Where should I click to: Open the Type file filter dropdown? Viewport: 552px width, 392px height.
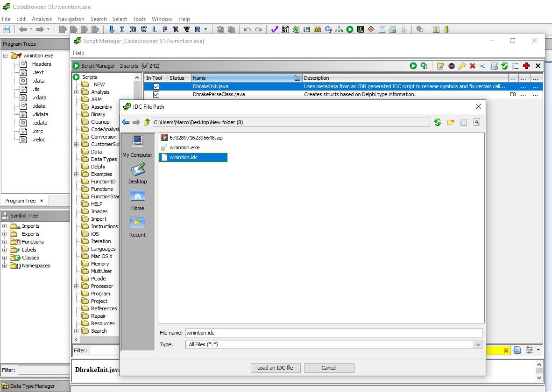[x=477, y=344]
